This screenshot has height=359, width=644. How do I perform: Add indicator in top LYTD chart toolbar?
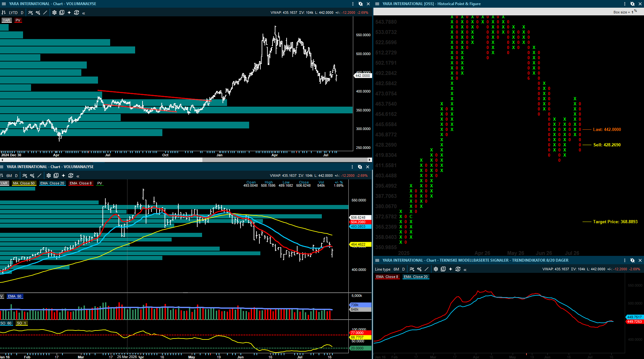30,13
